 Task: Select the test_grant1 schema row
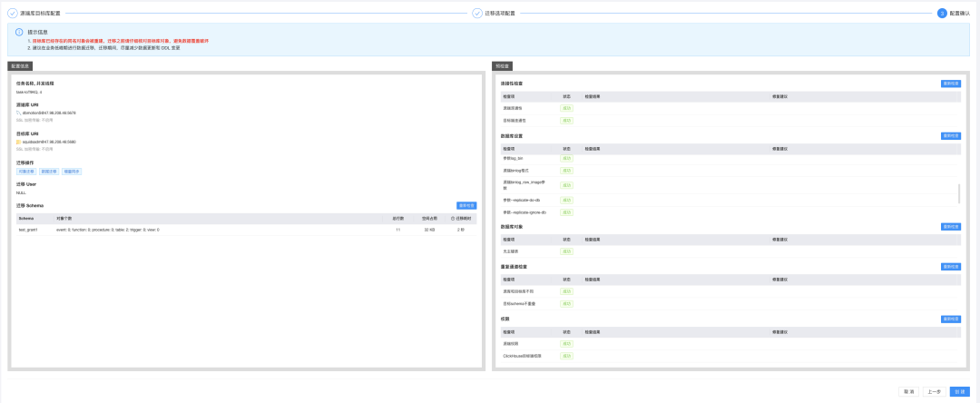pos(246,230)
